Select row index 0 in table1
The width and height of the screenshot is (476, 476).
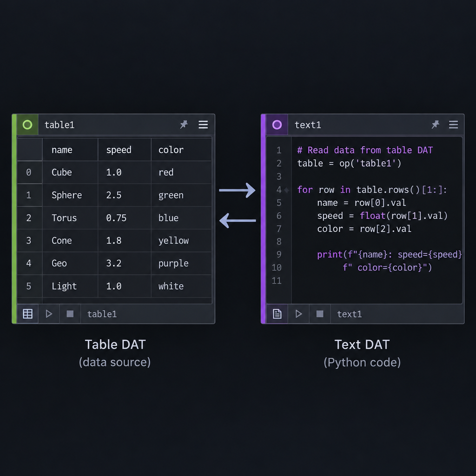click(29, 172)
